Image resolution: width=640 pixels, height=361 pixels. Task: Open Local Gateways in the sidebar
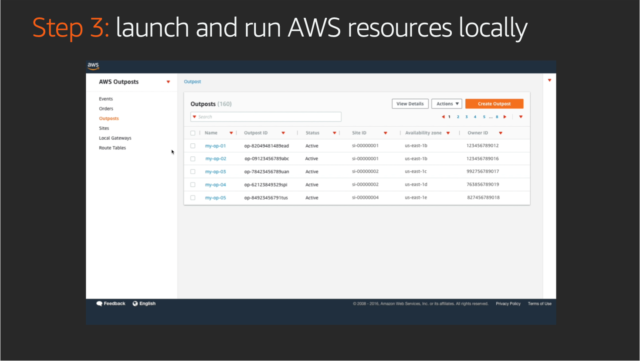pyautogui.click(x=115, y=138)
